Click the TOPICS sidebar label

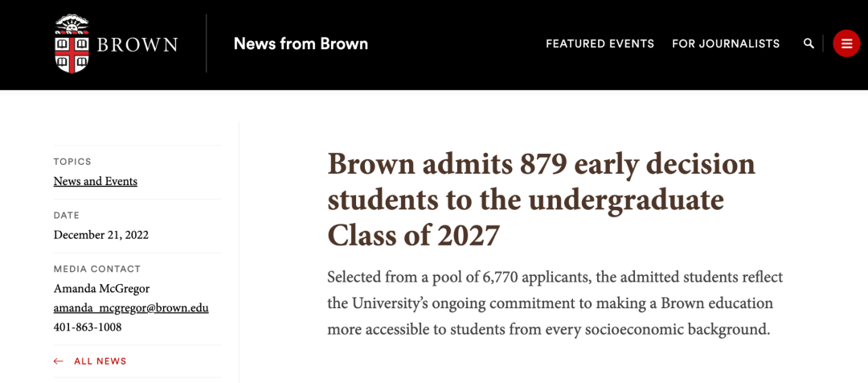click(72, 162)
